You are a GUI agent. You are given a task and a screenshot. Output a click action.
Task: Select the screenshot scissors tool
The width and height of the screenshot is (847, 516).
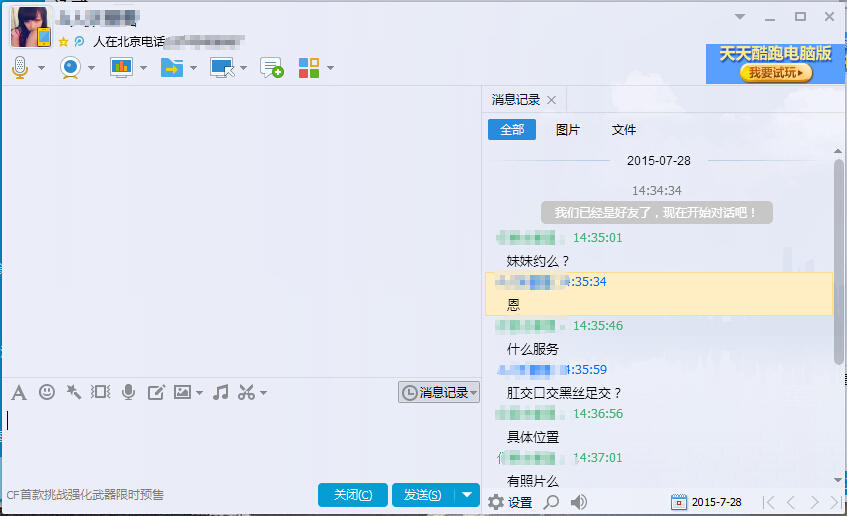246,392
